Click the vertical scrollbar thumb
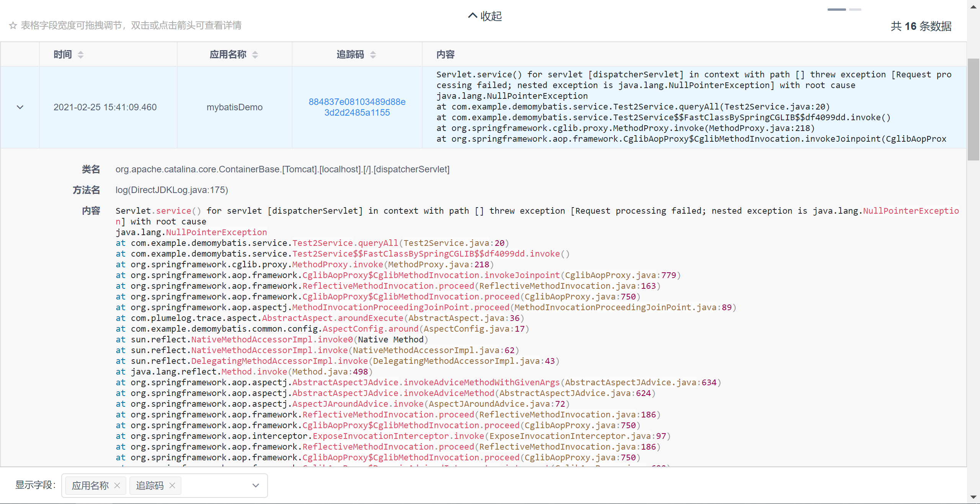This screenshot has height=504, width=980. 973,110
